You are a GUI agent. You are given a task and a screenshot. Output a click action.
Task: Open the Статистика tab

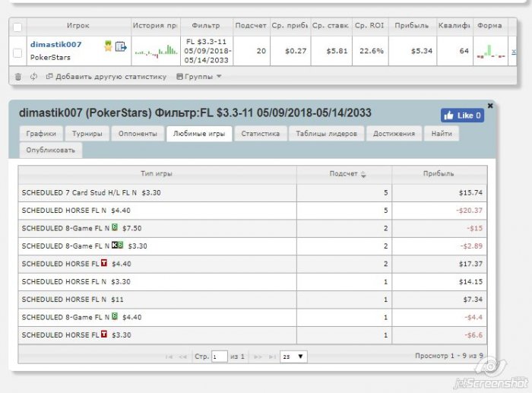(261, 134)
